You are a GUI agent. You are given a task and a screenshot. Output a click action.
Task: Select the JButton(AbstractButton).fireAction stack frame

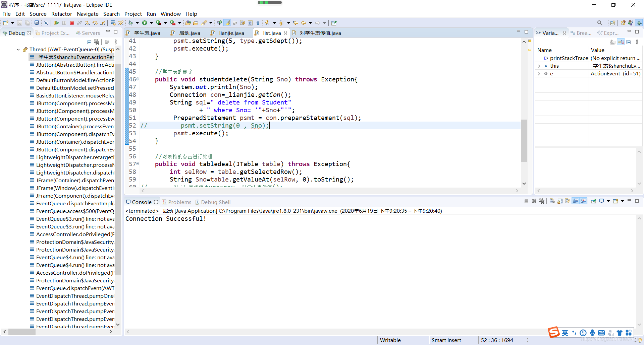[x=72, y=65]
